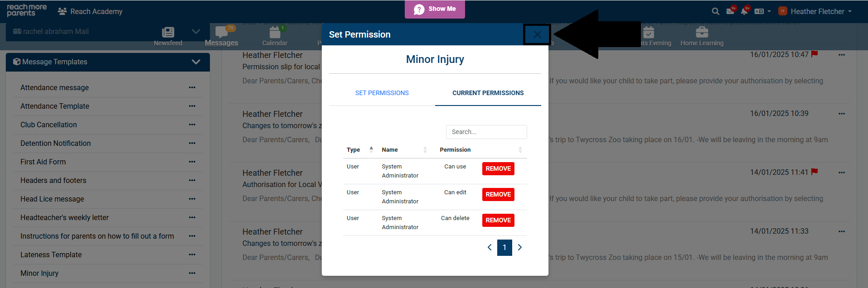
Task: Switch to the Set Permissions tab
Action: click(x=382, y=93)
